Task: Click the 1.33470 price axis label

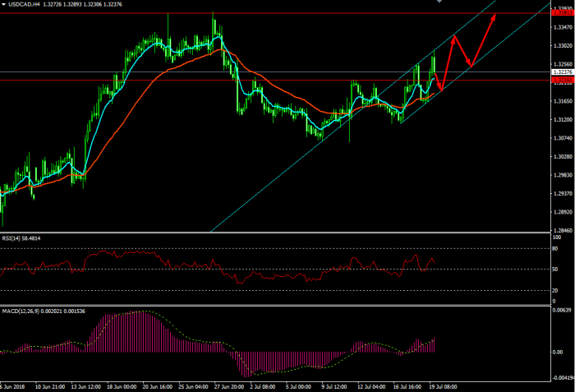Action: (x=563, y=27)
